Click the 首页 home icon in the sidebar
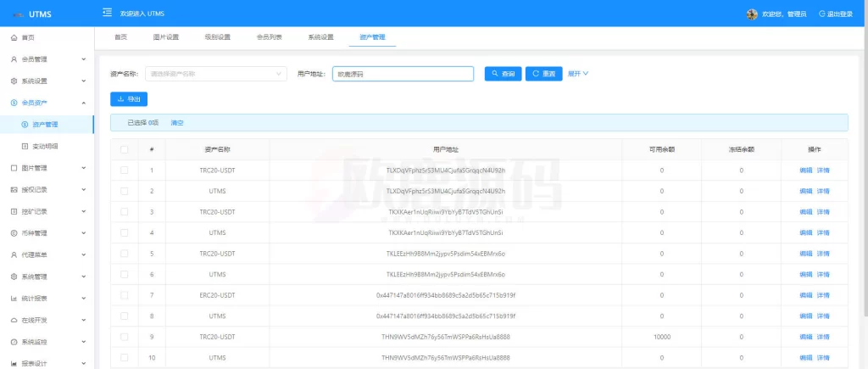 [x=14, y=37]
